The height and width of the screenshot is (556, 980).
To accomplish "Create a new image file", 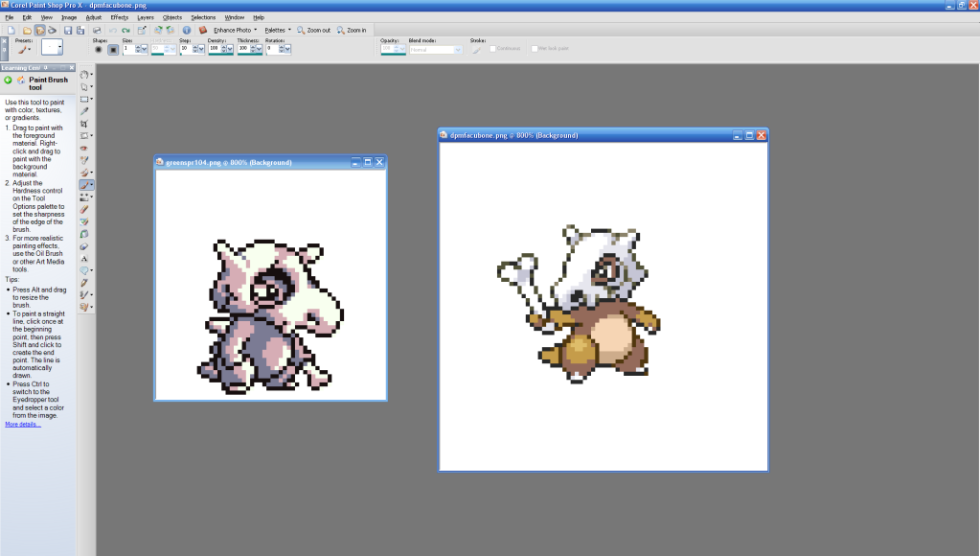I will (x=11, y=30).
